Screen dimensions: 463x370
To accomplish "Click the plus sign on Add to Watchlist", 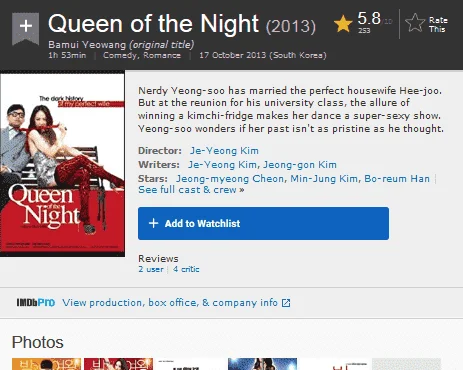I will 153,223.
